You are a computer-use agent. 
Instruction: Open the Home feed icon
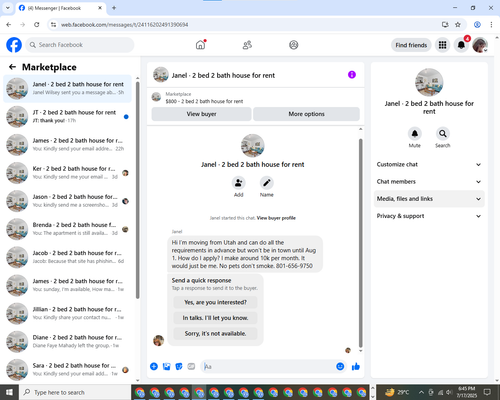point(201,45)
